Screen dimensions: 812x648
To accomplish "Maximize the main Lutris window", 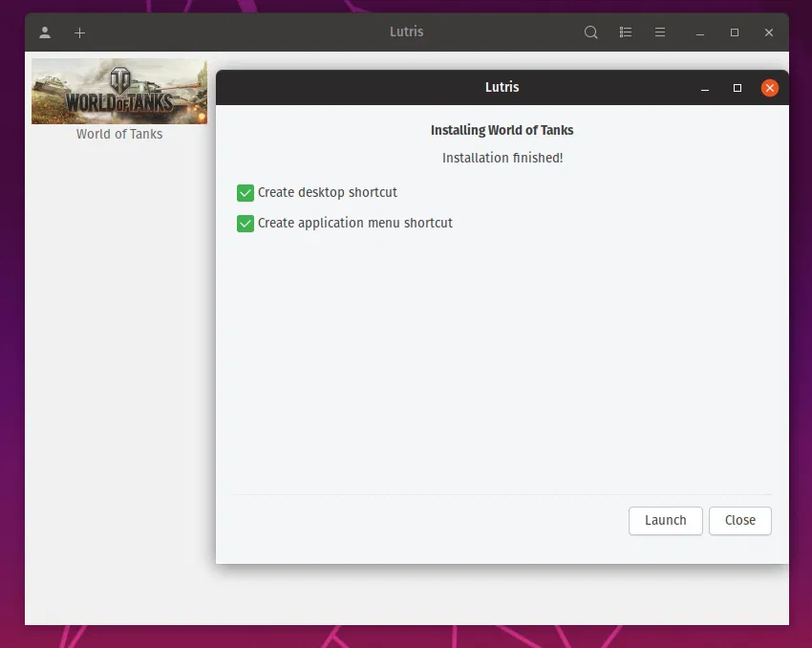I will 735,32.
